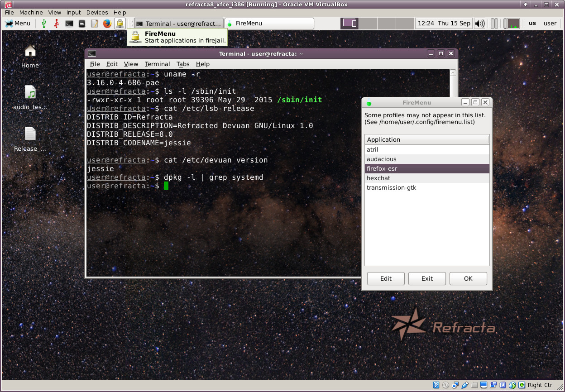
Task: Switch to the fourth workspace in the pager
Action: point(405,24)
